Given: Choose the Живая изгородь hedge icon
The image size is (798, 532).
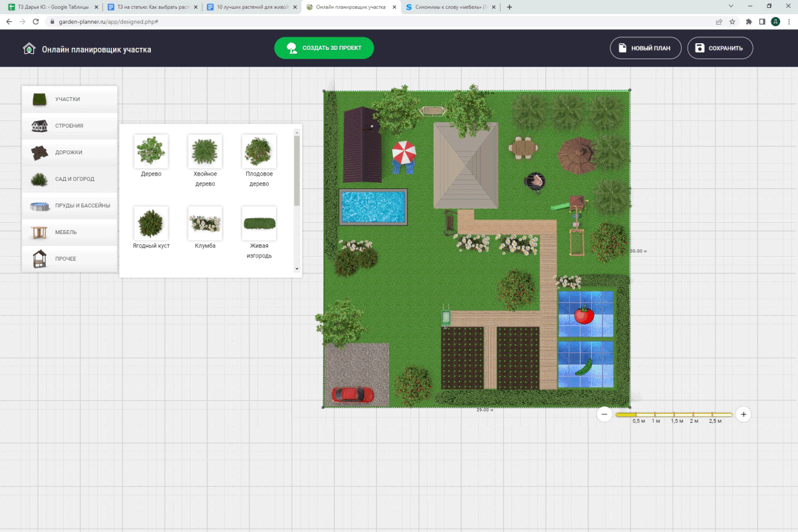Looking at the screenshot, I should 259,223.
